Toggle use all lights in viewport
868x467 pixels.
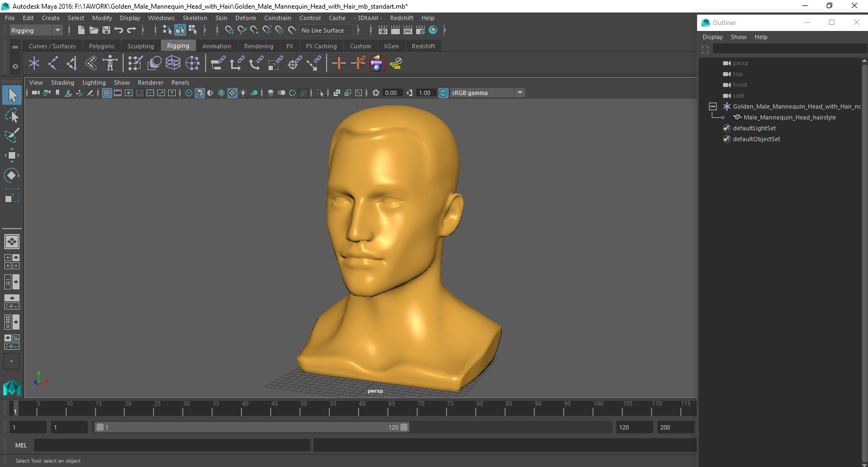(x=243, y=93)
